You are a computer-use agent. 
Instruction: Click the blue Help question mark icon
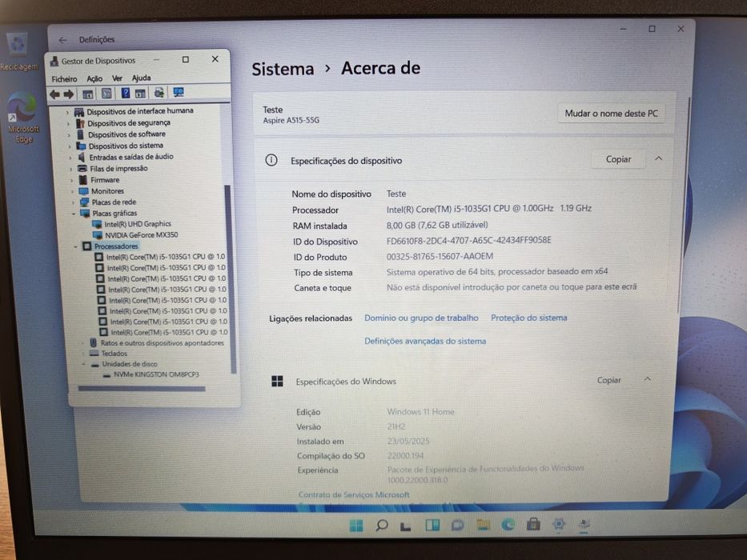click(125, 93)
